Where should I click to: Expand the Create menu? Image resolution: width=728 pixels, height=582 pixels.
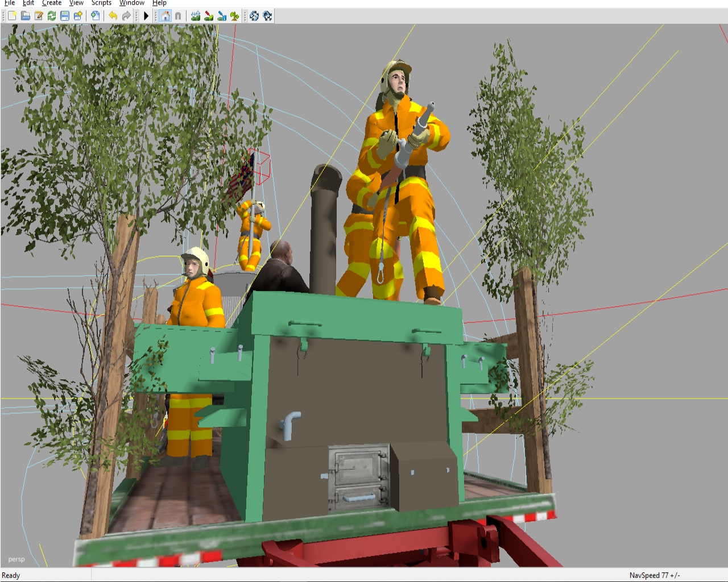[52, 3]
